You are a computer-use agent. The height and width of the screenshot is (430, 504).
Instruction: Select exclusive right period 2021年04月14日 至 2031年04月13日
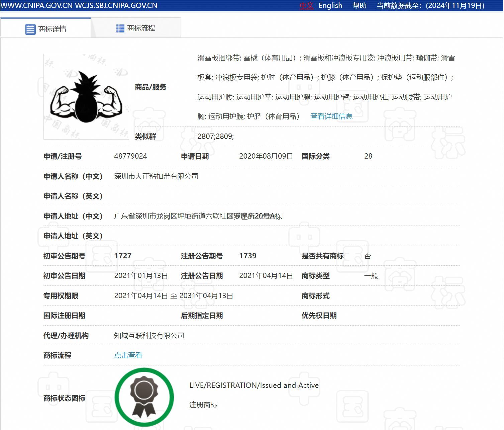click(x=174, y=296)
